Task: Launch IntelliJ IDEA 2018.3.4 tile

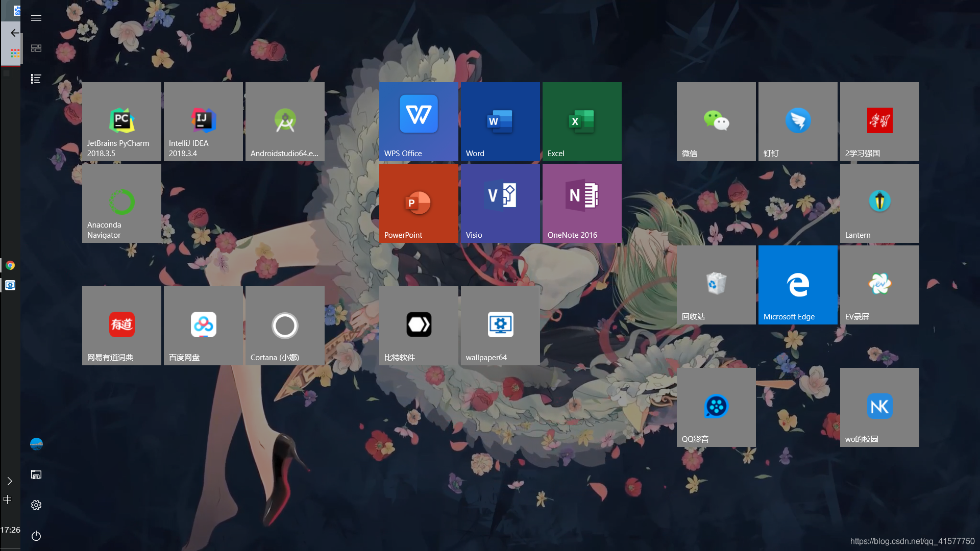Action: click(x=203, y=121)
